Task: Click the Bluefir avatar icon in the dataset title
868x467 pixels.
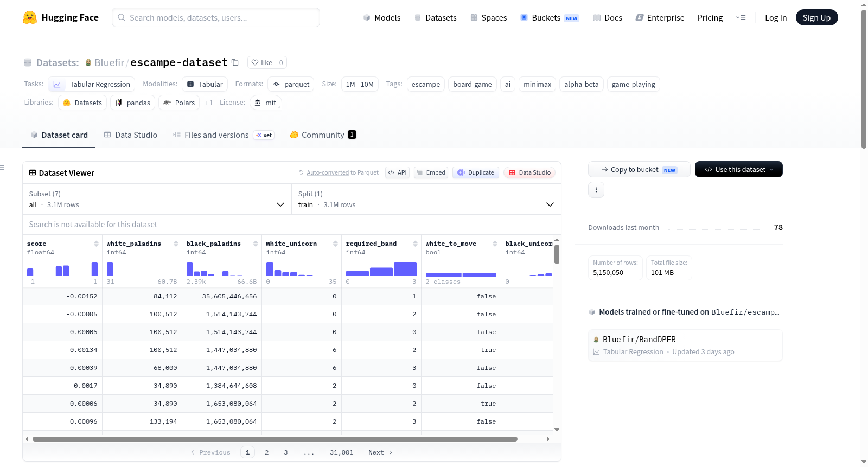Action: click(x=88, y=62)
